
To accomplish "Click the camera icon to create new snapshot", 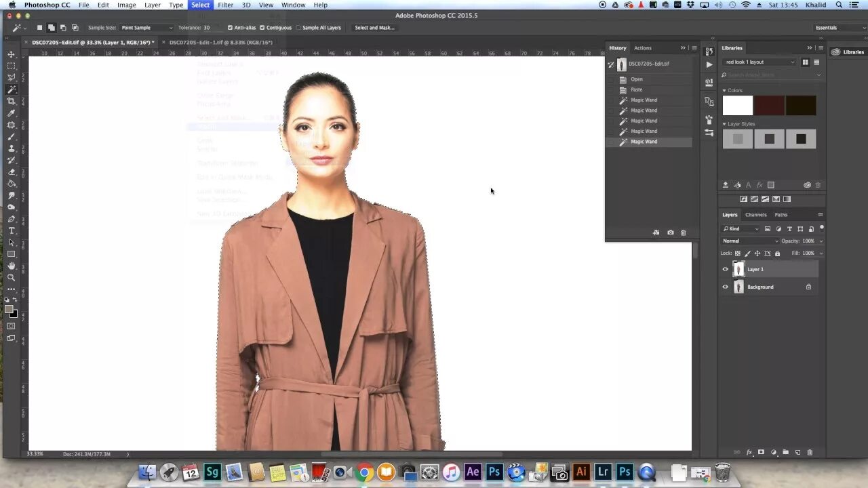I will pos(670,232).
